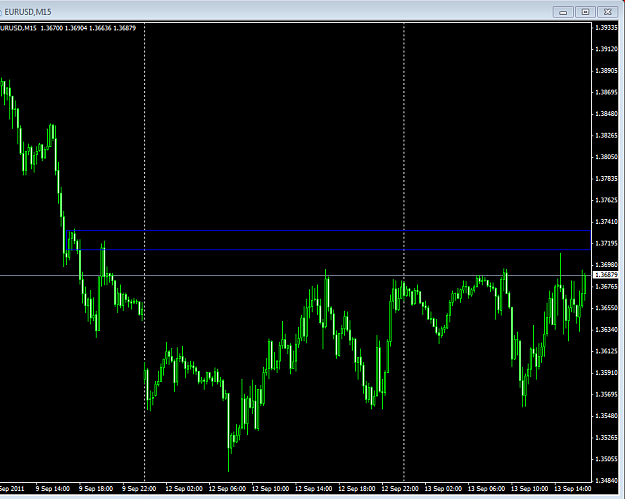Screen dimensions: 625x499
Task: Click price scale value 1.38480
Action: (606, 114)
